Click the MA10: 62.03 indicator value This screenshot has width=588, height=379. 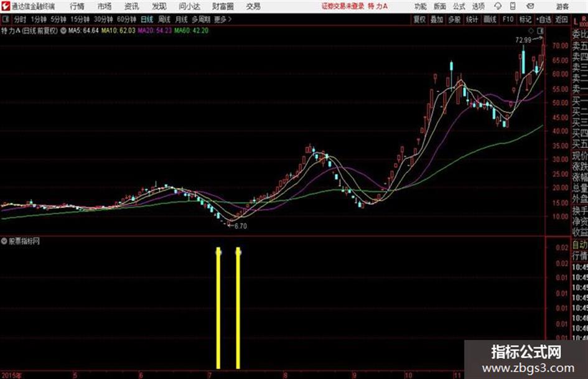118,30
